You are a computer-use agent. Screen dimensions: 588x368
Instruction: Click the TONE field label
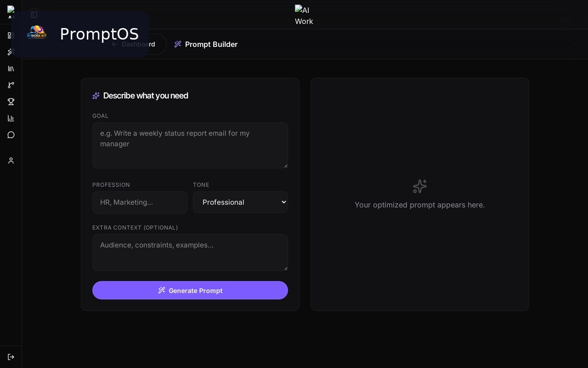tap(201, 185)
